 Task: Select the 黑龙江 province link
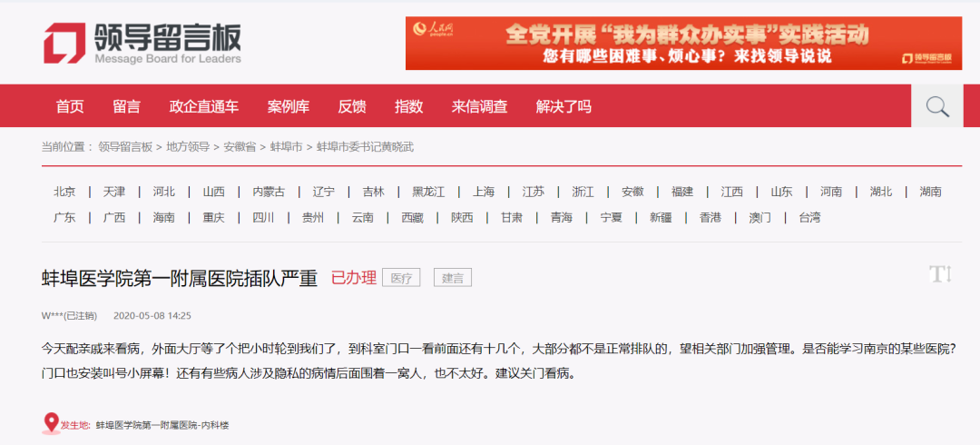(428, 192)
